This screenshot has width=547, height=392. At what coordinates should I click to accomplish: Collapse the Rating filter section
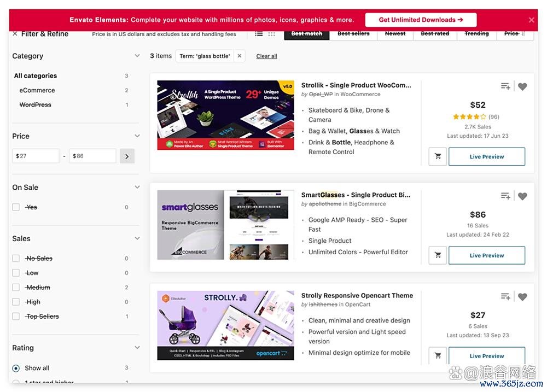coord(137,348)
